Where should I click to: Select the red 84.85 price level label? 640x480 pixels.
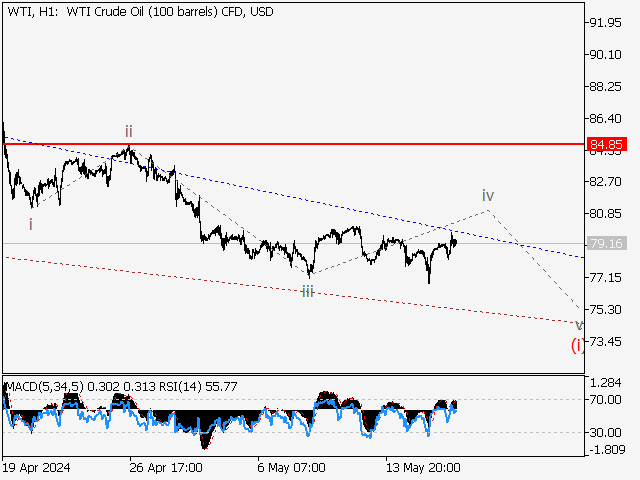coord(607,144)
